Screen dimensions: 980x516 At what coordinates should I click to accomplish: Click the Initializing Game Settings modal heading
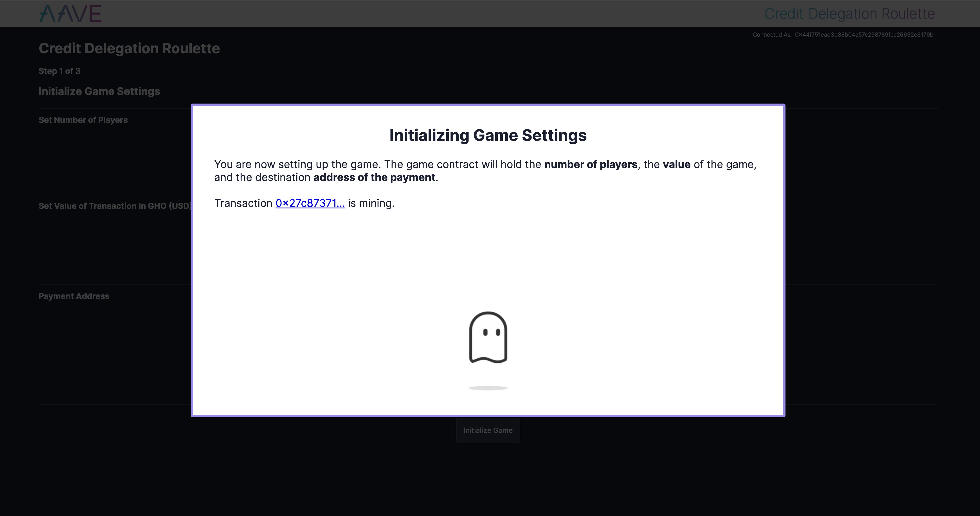(x=488, y=135)
